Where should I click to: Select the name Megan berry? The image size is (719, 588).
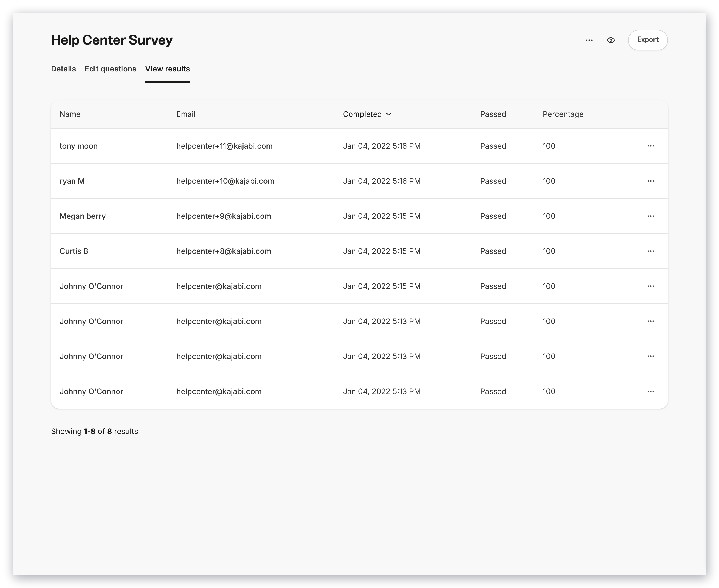83,216
